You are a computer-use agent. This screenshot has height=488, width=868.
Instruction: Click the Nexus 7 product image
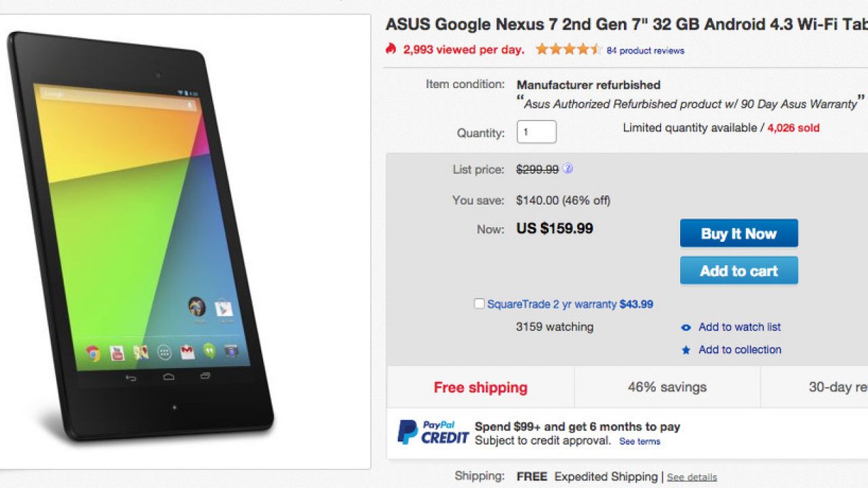click(x=142, y=237)
